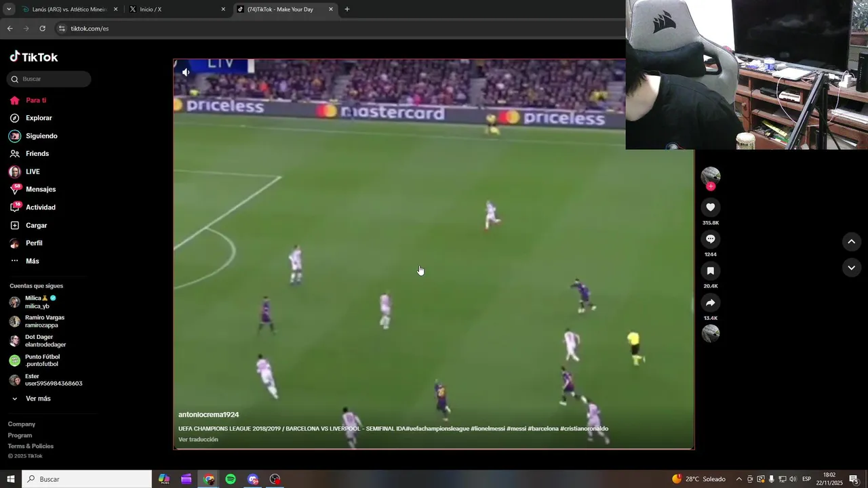
Task: Open Ester user5956984368603 account
Action: (45, 380)
